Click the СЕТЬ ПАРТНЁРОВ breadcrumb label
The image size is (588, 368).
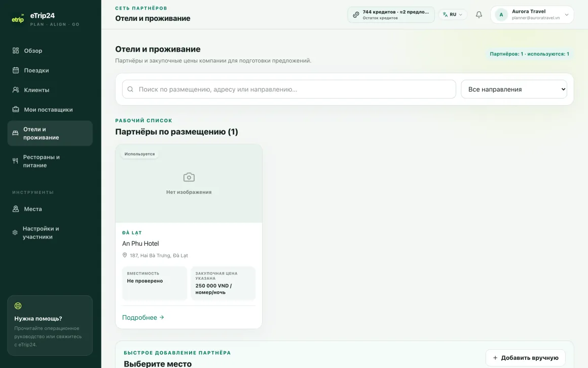141,8
